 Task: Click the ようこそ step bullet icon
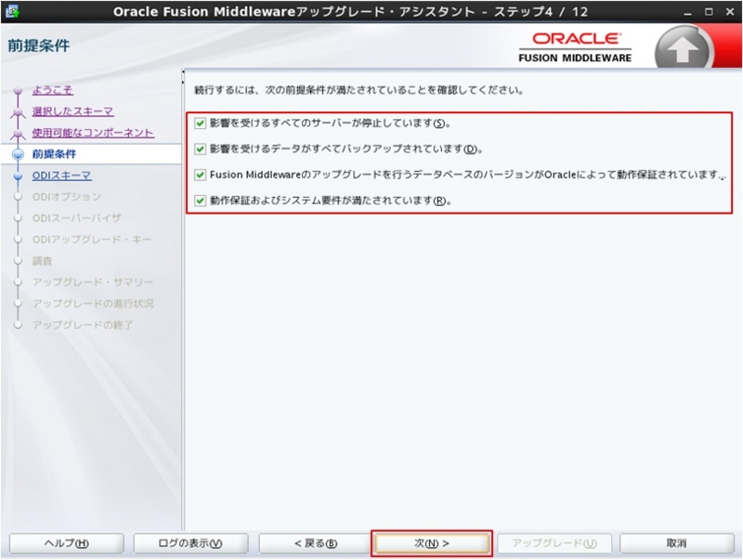18,90
